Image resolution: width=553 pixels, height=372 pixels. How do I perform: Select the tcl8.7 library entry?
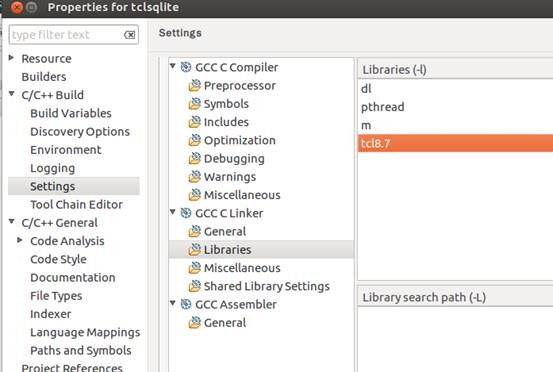click(455, 144)
